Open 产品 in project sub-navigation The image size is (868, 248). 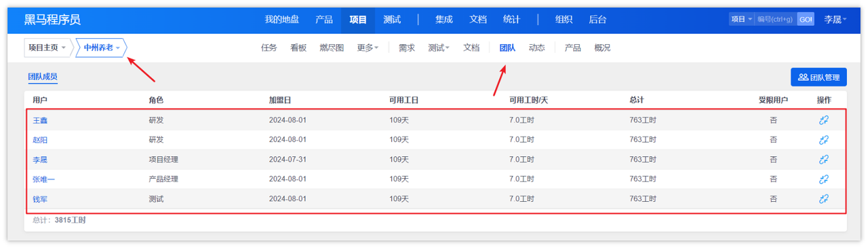pyautogui.click(x=573, y=48)
